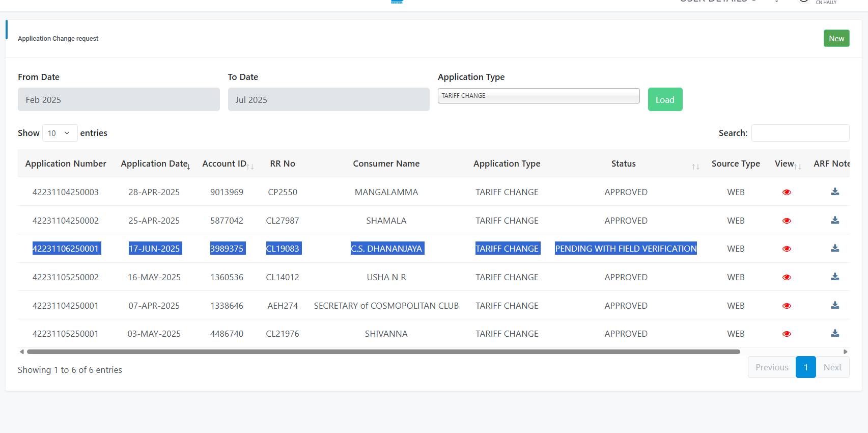Viewport: 868px width, 433px height.
Task: Select application number 42231104250002
Action: [x=66, y=221]
